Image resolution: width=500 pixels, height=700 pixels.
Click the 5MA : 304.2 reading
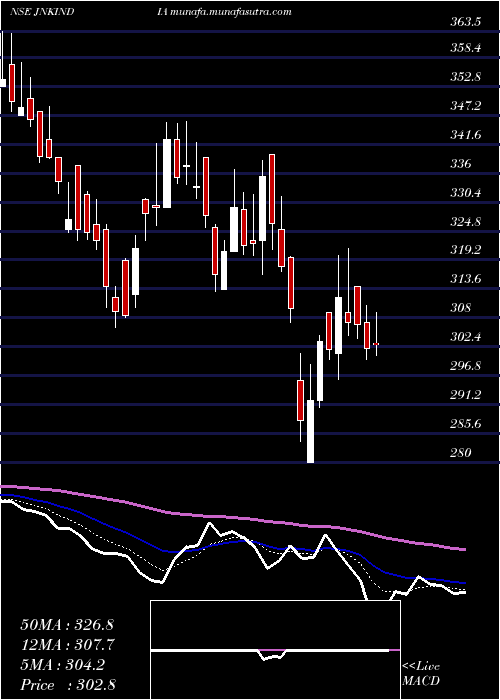click(x=63, y=665)
